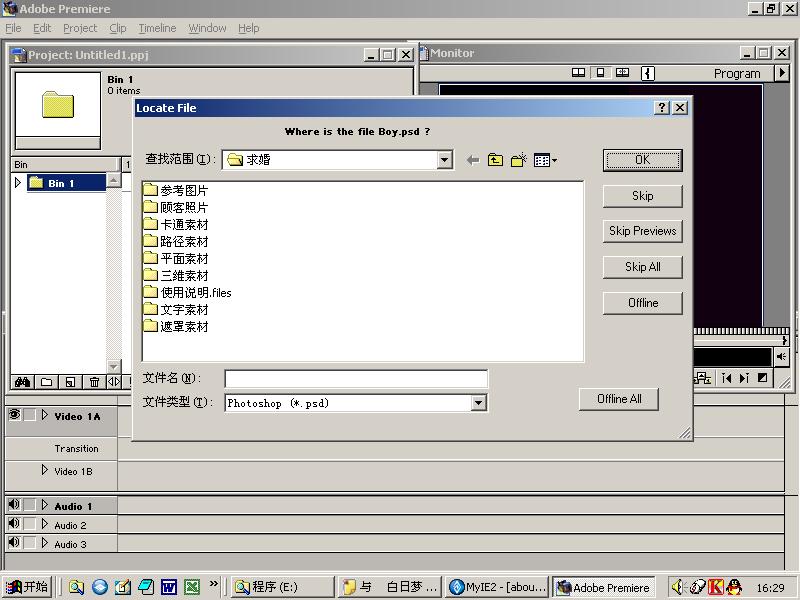800x600 pixels.
Task: Click the bracket collapse icon in Monitor
Action: 647,73
